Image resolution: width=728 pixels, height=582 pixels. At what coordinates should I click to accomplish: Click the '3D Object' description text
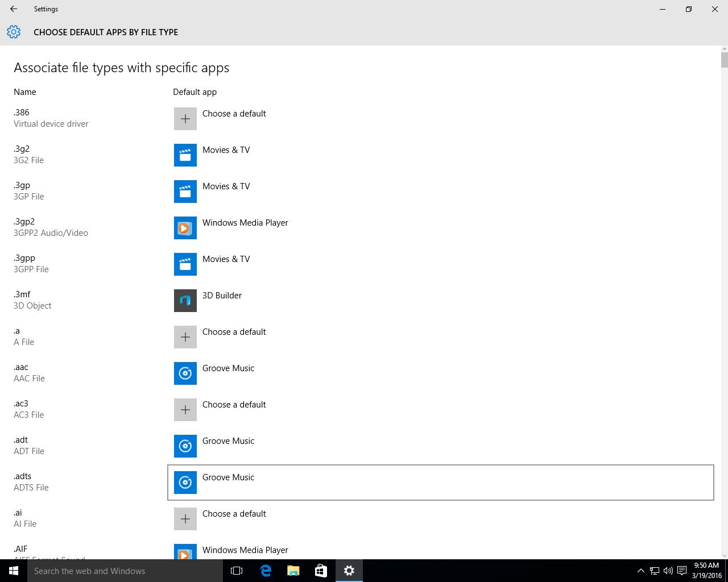[x=32, y=306]
